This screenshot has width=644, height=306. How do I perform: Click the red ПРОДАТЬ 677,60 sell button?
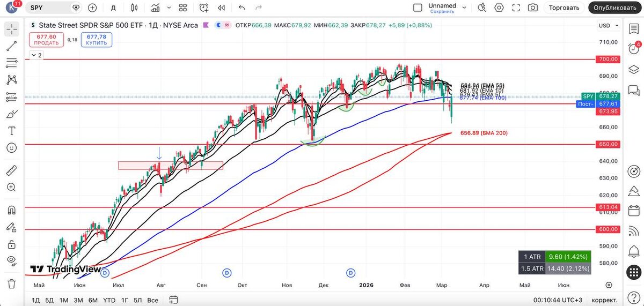click(46, 39)
